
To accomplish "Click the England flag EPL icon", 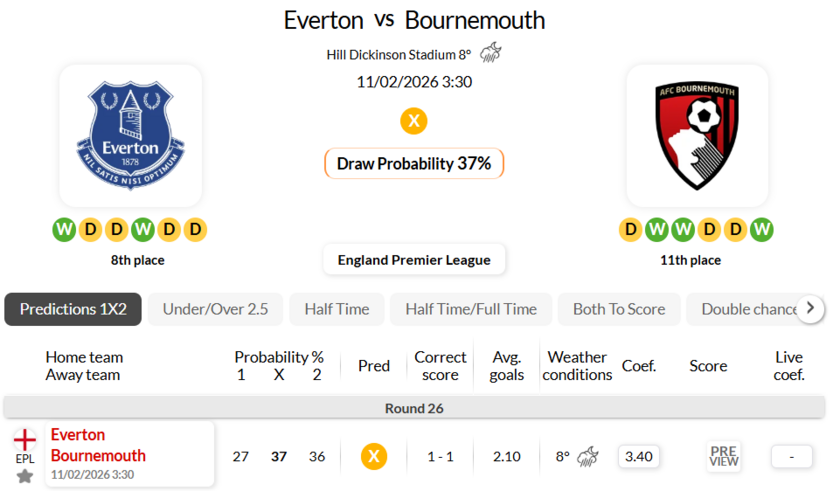I will pyautogui.click(x=25, y=439).
